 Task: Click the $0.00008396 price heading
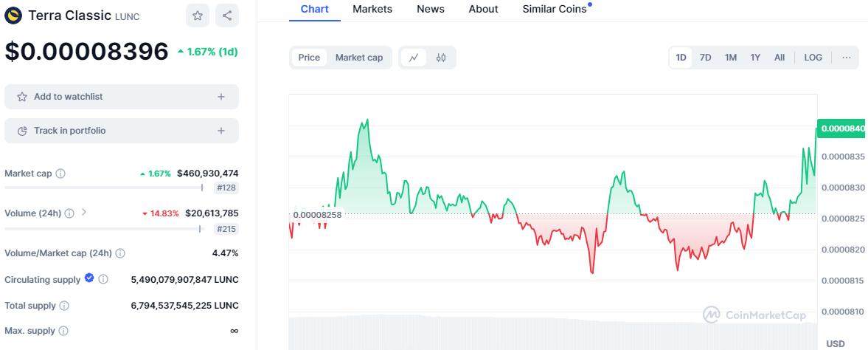[x=86, y=51]
